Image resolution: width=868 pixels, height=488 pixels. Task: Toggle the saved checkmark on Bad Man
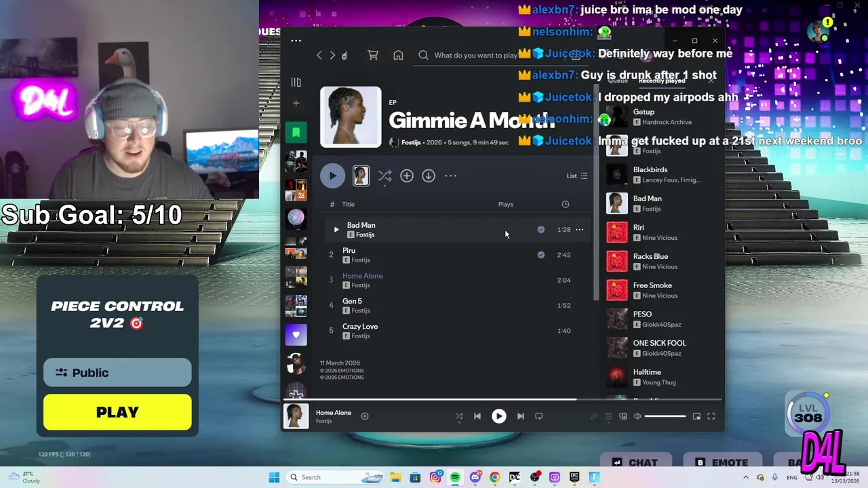[x=540, y=230]
